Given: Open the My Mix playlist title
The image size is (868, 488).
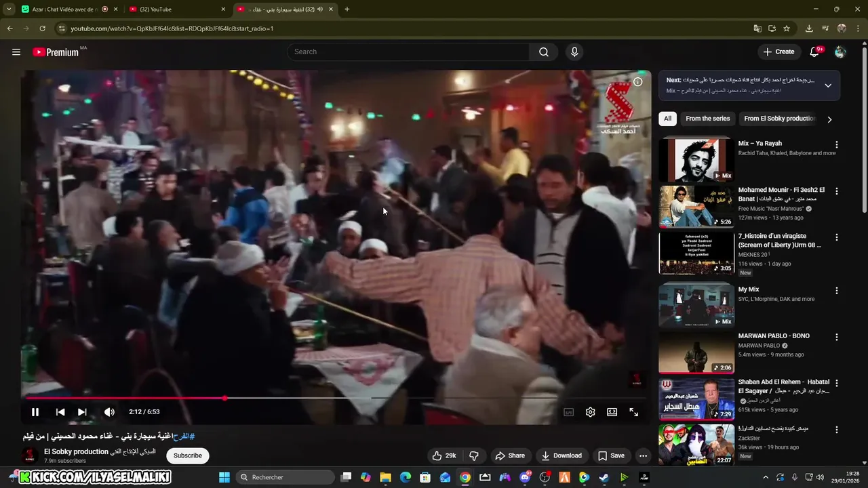Looking at the screenshot, I should coord(749,289).
